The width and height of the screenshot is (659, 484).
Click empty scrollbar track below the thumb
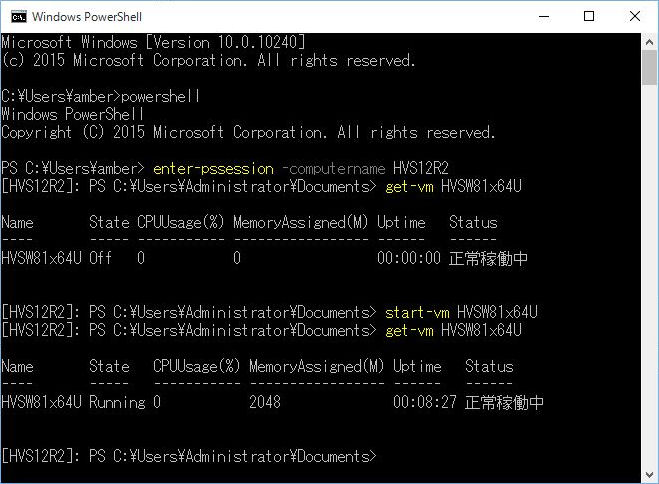click(x=649, y=273)
